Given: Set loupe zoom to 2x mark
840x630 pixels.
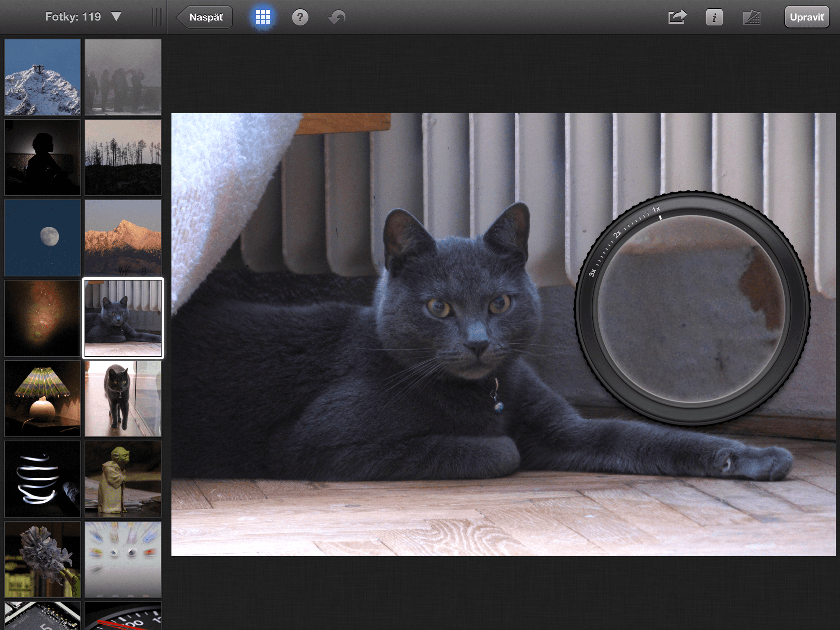Looking at the screenshot, I should tap(617, 234).
